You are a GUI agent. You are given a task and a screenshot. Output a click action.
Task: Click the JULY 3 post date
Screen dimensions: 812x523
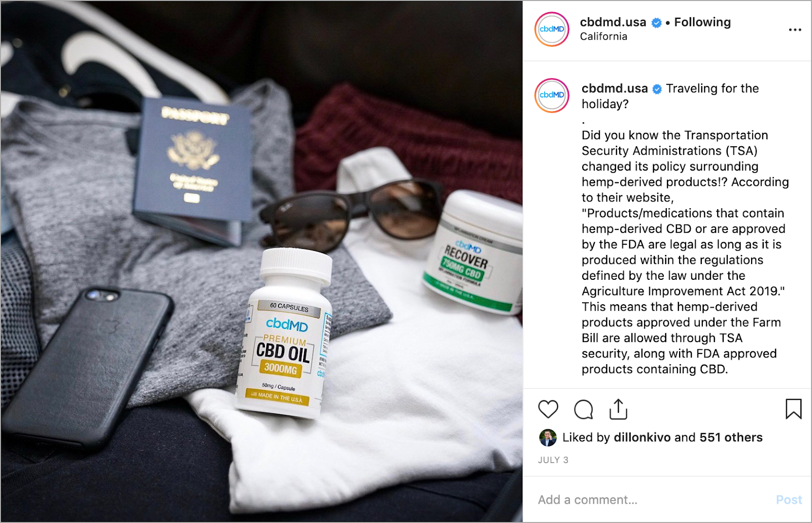[553, 460]
